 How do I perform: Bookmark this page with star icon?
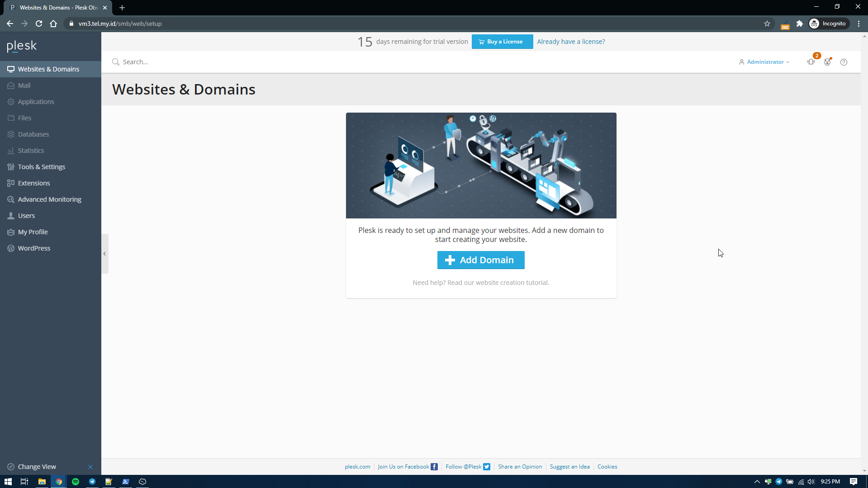click(x=767, y=24)
